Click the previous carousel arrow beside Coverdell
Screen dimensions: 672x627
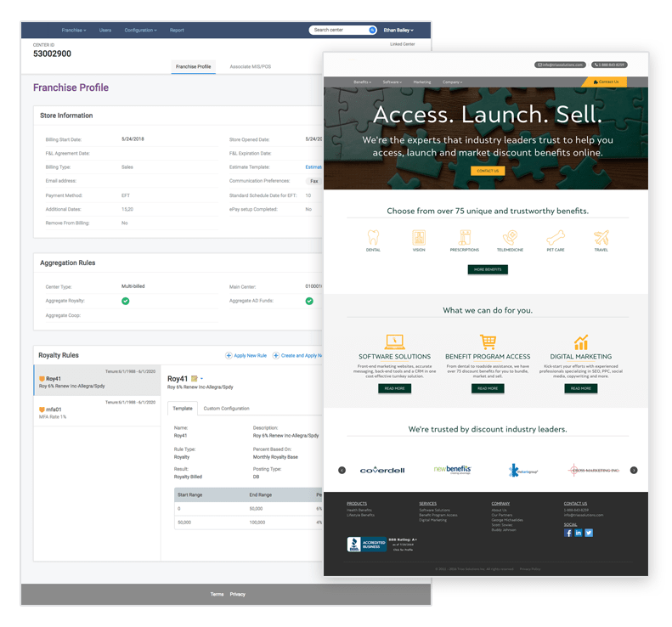click(342, 470)
